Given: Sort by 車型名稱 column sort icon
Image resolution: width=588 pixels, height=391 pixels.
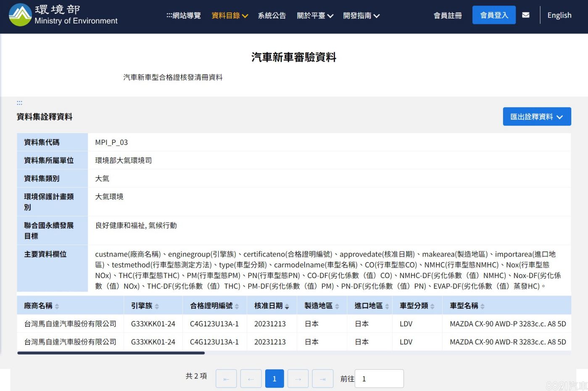Looking at the screenshot, I should 483,307.
